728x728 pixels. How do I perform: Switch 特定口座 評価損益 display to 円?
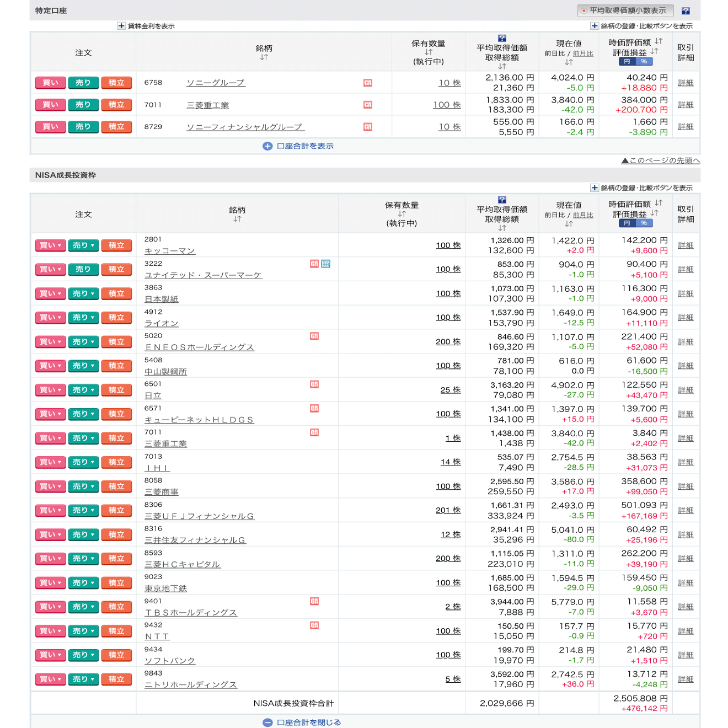(x=627, y=62)
